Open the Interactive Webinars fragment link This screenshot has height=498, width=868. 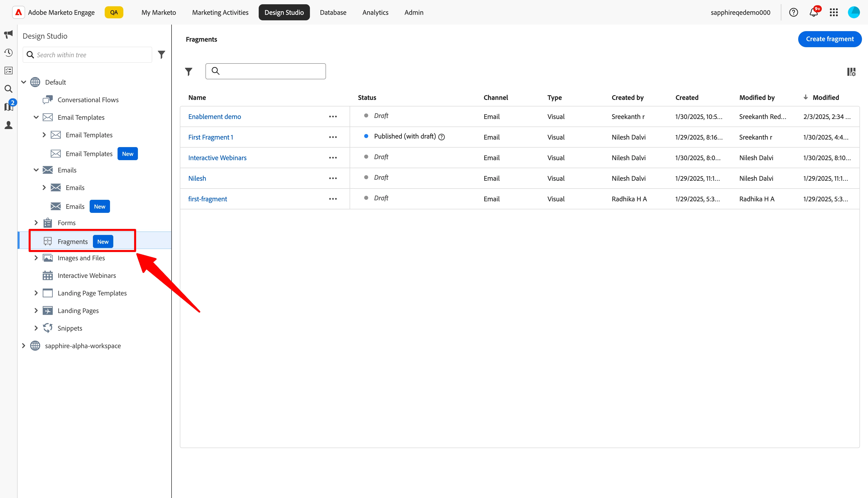click(217, 158)
